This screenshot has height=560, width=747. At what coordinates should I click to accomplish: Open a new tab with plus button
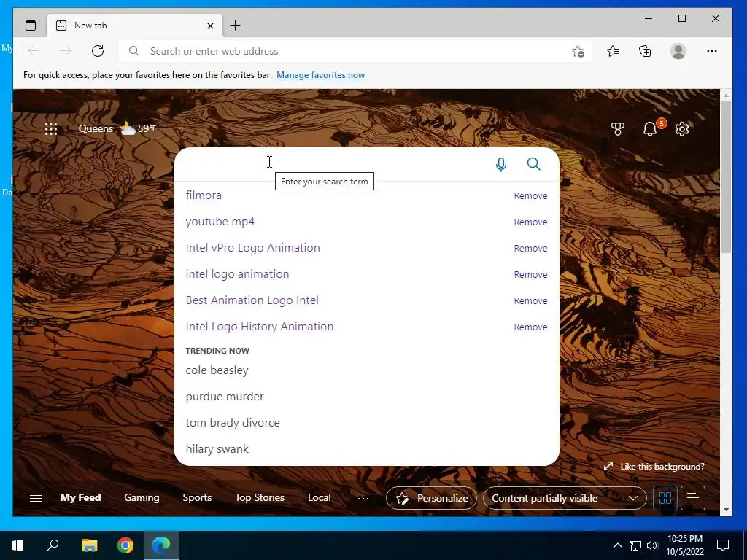236,26
